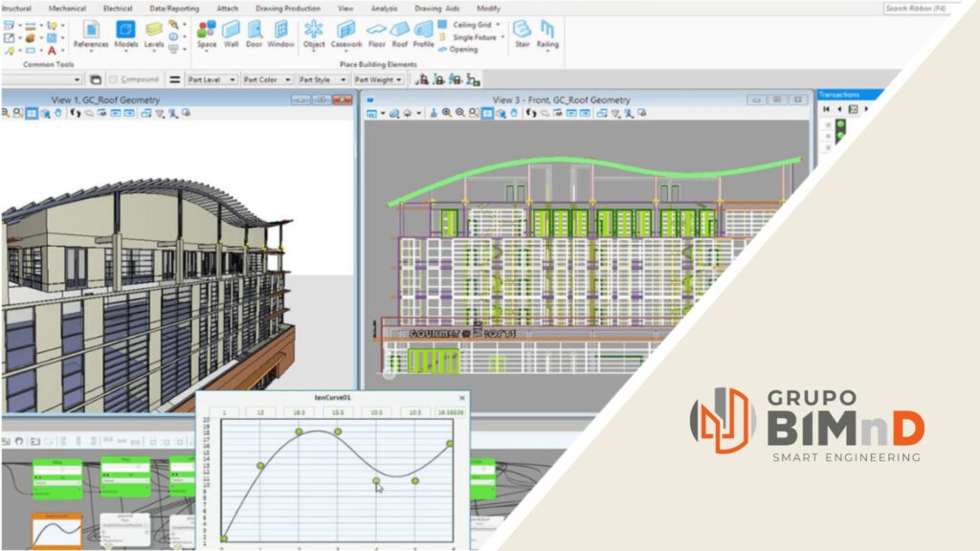Select the Wall tool in ribbon
This screenshot has height=551, width=980.
pos(232,33)
